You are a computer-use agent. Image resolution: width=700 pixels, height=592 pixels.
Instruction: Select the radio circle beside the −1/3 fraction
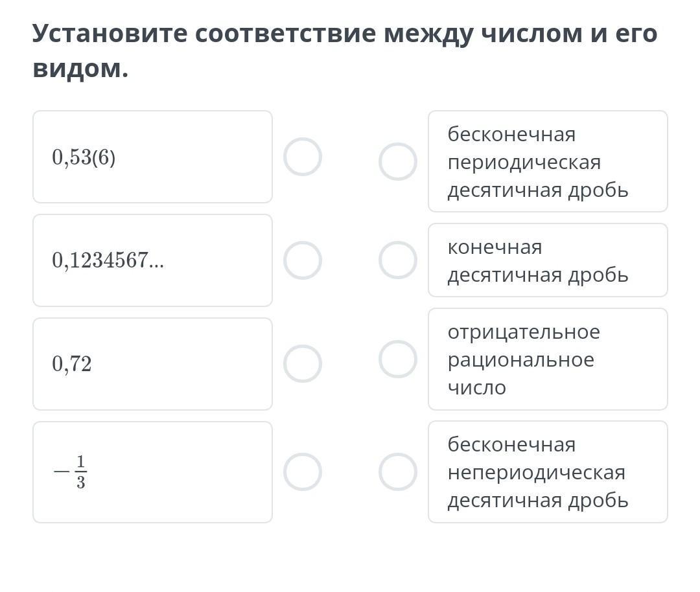pyautogui.click(x=303, y=472)
